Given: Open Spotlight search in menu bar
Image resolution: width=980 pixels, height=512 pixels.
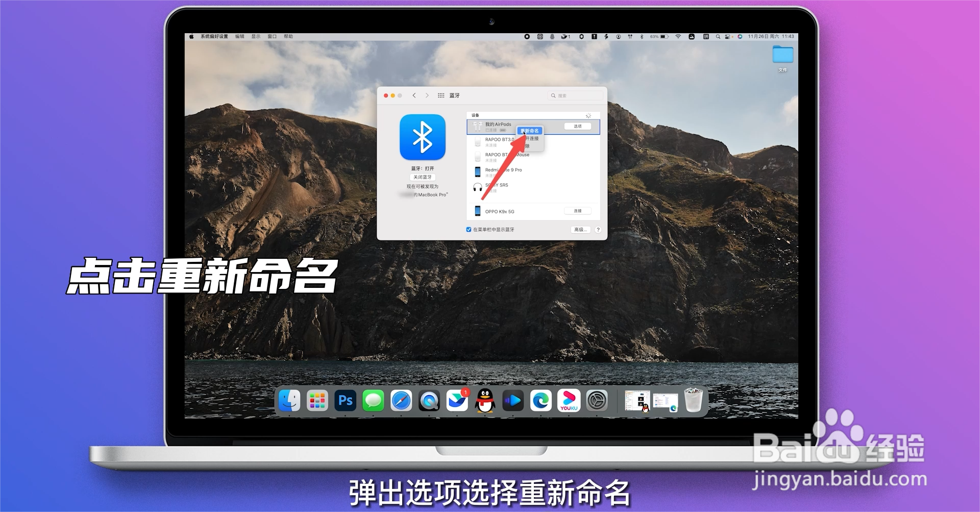Looking at the screenshot, I should pyautogui.click(x=718, y=37).
